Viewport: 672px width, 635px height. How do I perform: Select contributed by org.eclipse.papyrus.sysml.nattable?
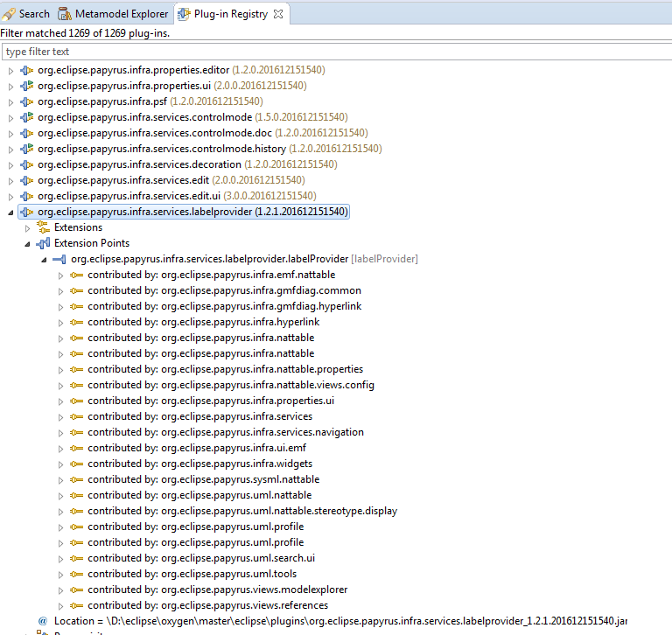click(x=204, y=479)
